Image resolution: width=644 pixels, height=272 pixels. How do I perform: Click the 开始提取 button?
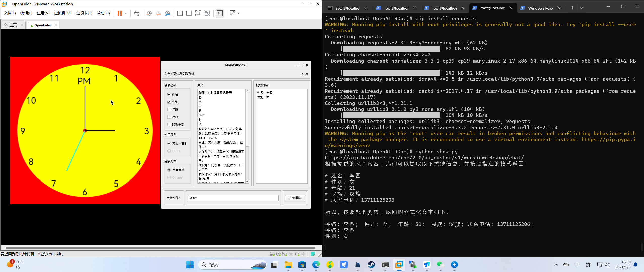point(295,198)
